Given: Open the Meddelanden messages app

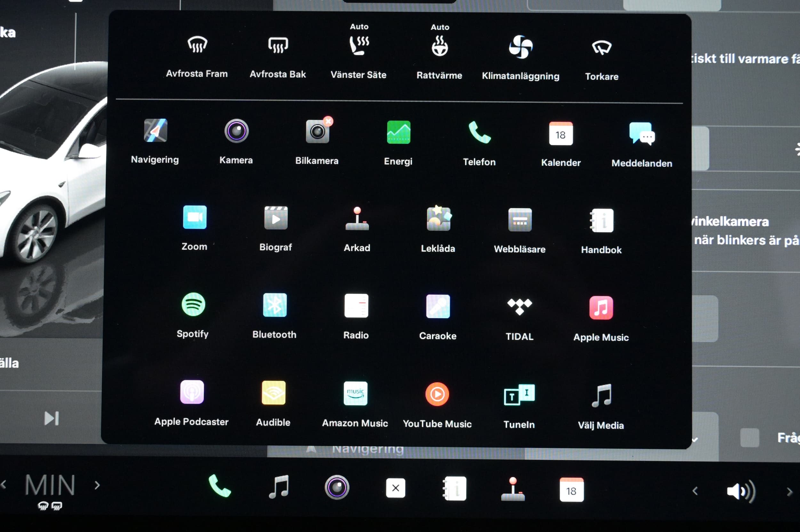Looking at the screenshot, I should [x=642, y=145].
